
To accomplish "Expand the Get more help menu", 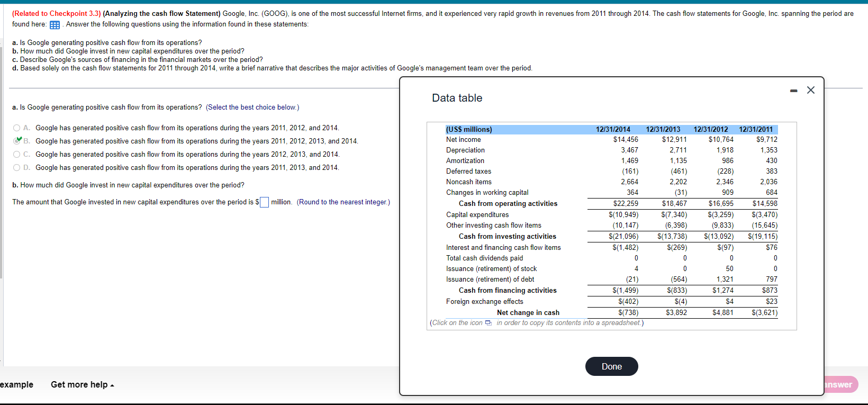I will pyautogui.click(x=82, y=385).
